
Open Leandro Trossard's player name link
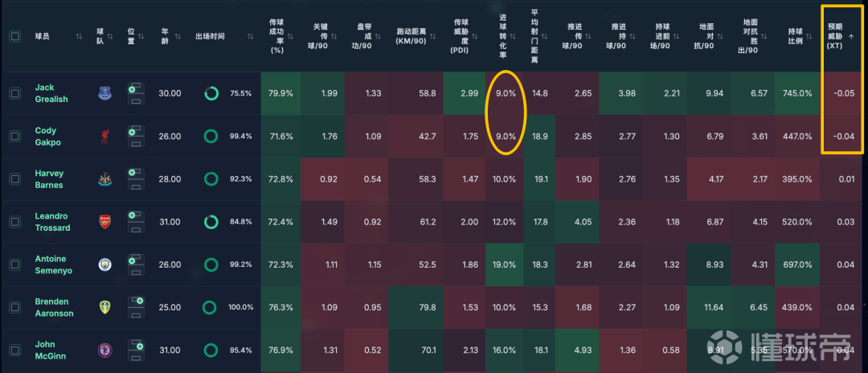pyautogui.click(x=52, y=222)
